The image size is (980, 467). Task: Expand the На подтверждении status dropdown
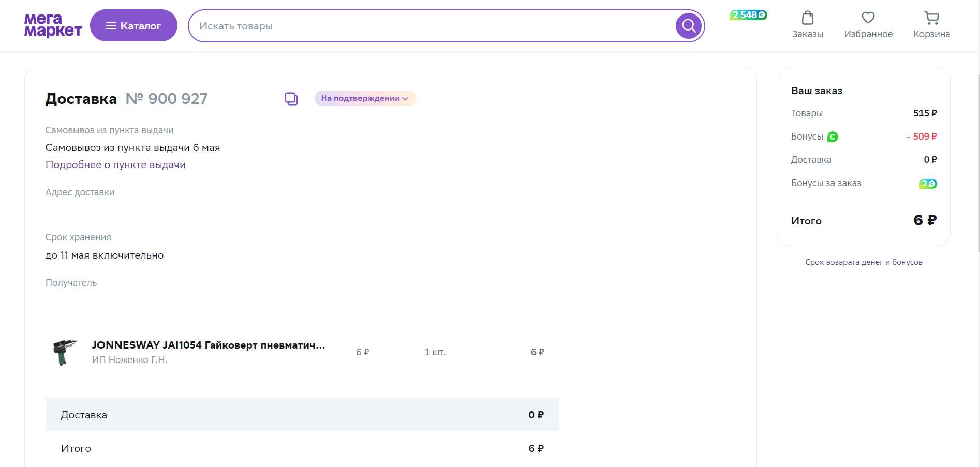coord(365,98)
